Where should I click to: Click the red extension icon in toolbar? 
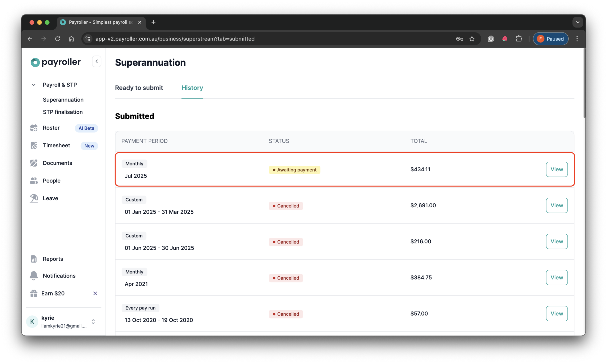point(505,39)
